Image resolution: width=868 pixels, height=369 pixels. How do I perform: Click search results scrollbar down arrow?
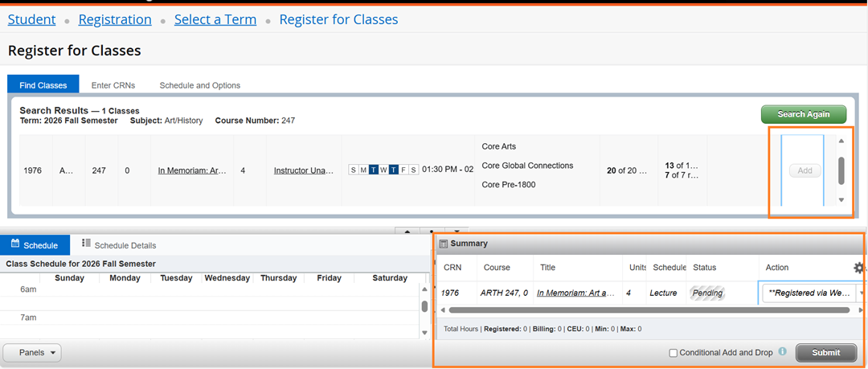841,199
